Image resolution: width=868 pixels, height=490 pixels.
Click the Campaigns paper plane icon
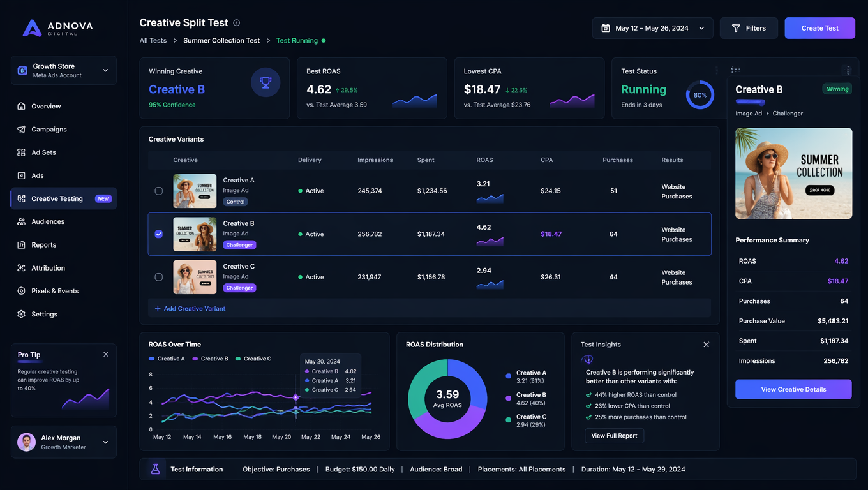21,129
